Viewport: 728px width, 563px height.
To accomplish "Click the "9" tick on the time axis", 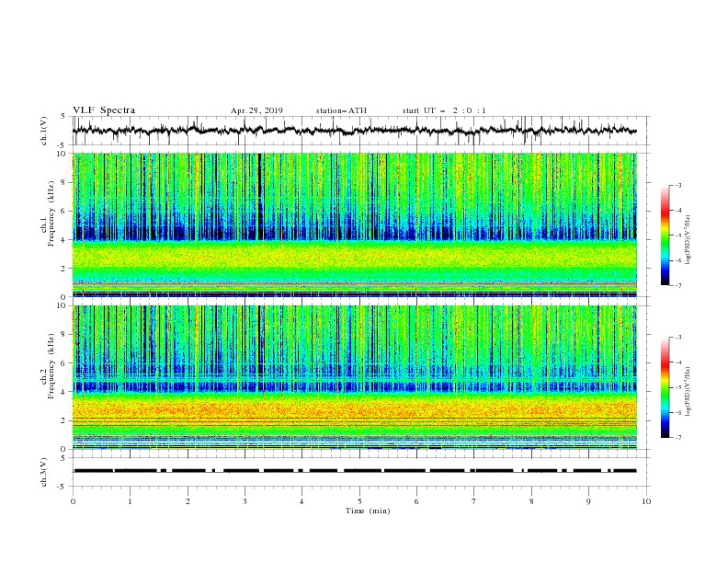I will pyautogui.click(x=588, y=501).
